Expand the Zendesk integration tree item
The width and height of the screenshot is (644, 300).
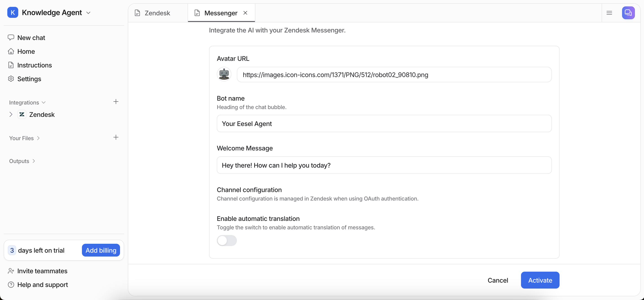coord(11,114)
